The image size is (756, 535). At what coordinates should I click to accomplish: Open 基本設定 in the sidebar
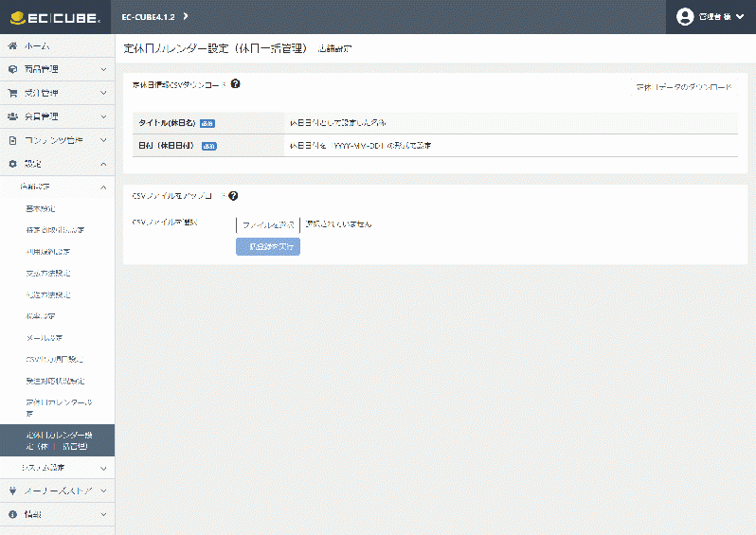coord(41,208)
